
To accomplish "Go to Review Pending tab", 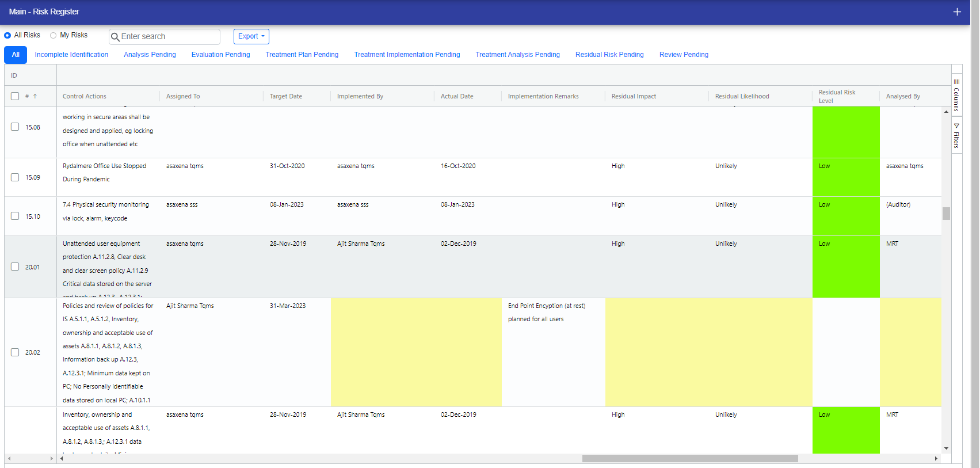I will click(x=684, y=55).
